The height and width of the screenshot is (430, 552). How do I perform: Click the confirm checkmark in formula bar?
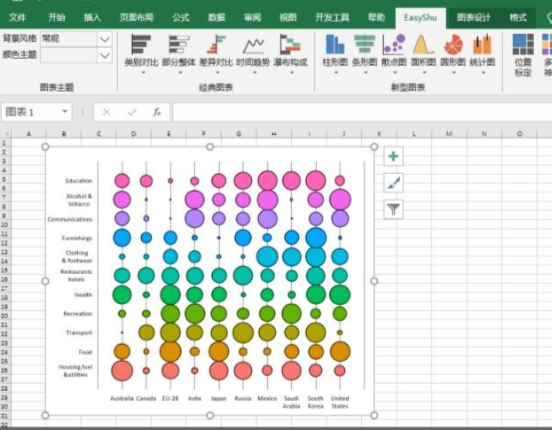coord(132,112)
